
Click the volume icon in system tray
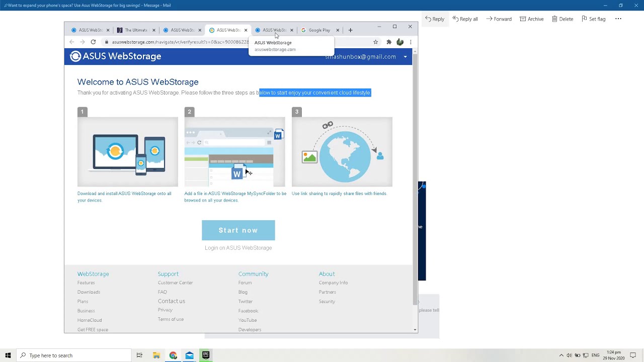tap(569, 355)
